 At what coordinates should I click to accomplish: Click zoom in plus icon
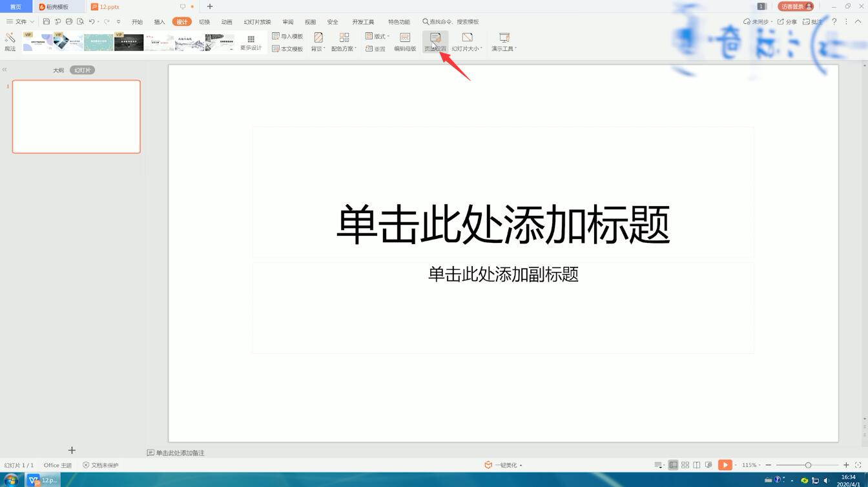coord(846,465)
